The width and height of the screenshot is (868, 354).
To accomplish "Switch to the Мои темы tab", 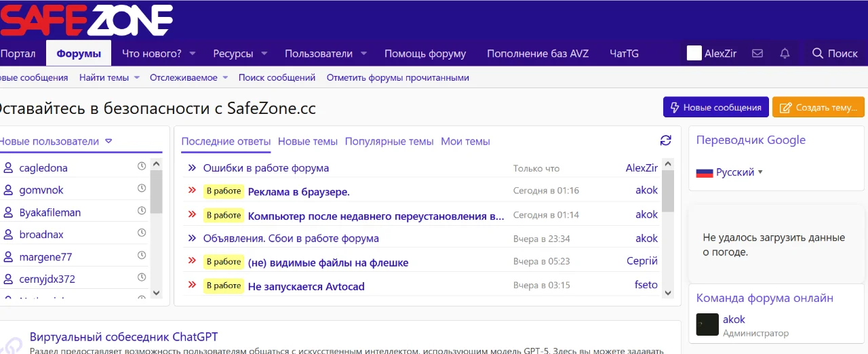I will 465,142.
